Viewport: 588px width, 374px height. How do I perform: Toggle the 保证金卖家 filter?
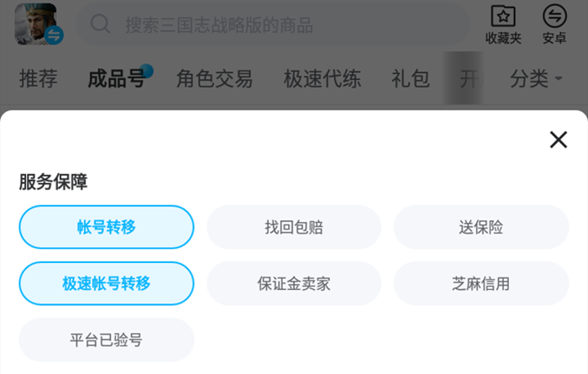click(294, 283)
